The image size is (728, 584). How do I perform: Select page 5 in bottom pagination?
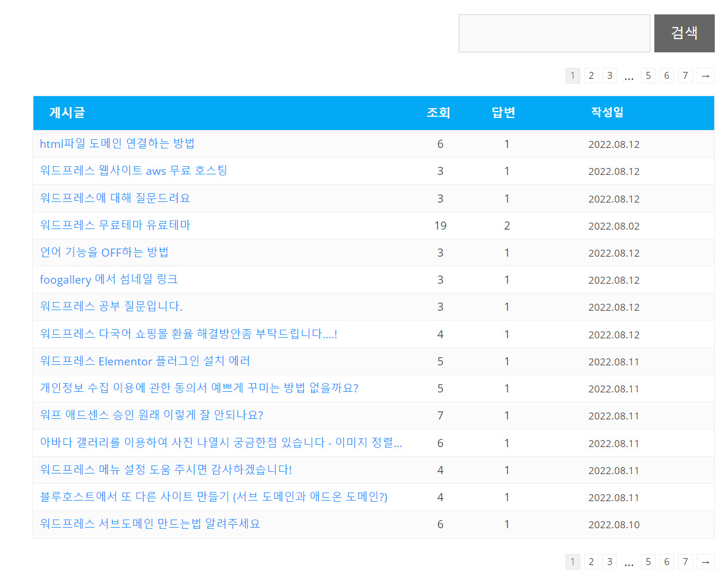(648, 562)
